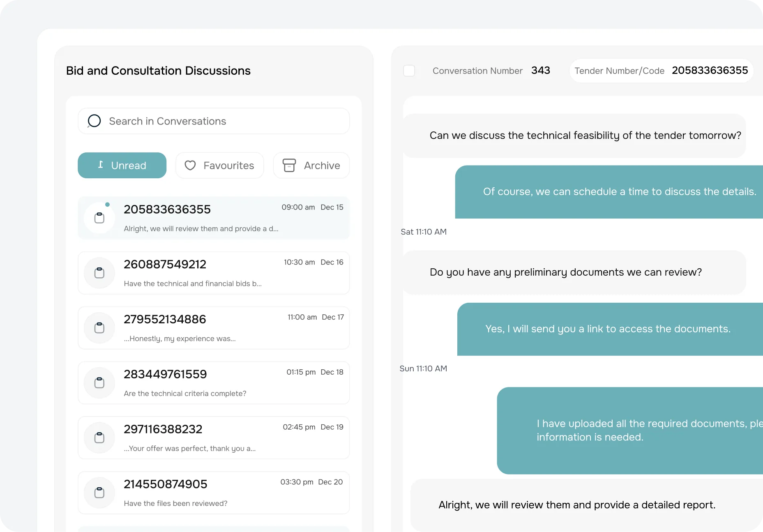The image size is (763, 532).
Task: Open the Archive tab
Action: point(311,165)
